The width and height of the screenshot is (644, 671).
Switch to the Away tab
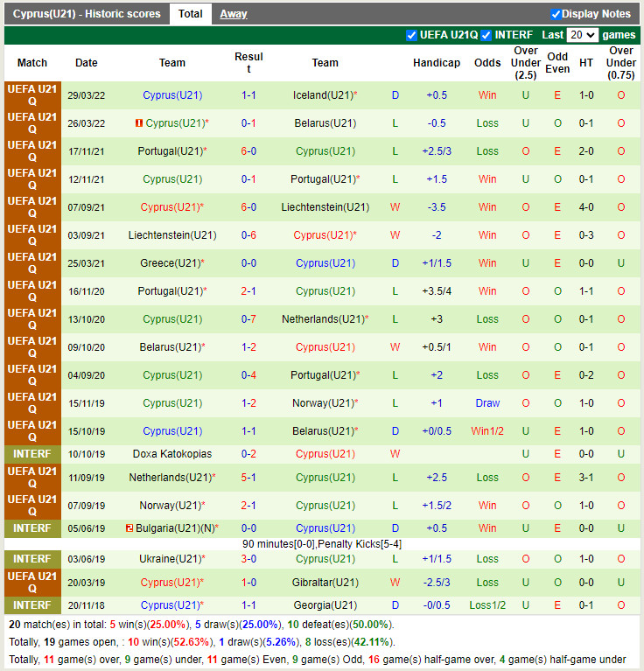click(x=233, y=14)
